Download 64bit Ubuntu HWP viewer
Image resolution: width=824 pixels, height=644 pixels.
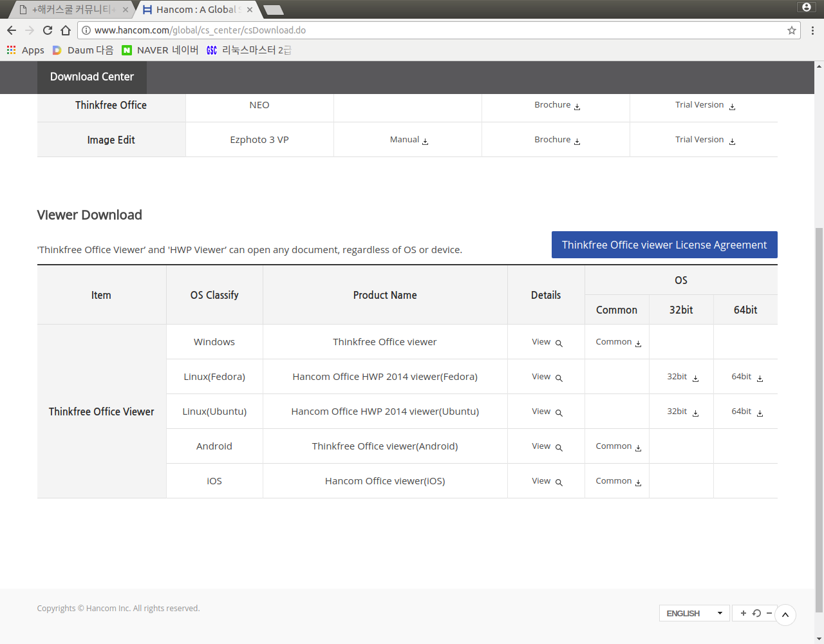746,412
